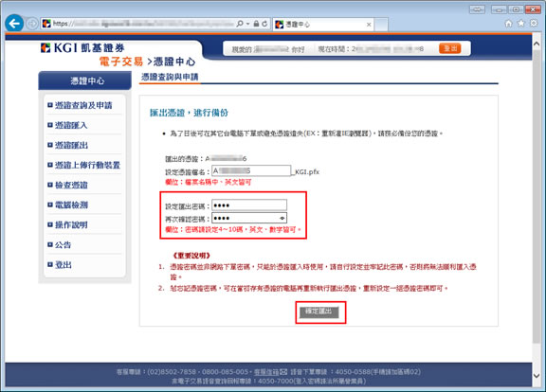Click the refresh icon in address bar
This screenshot has height=392, width=546.
(264, 24)
